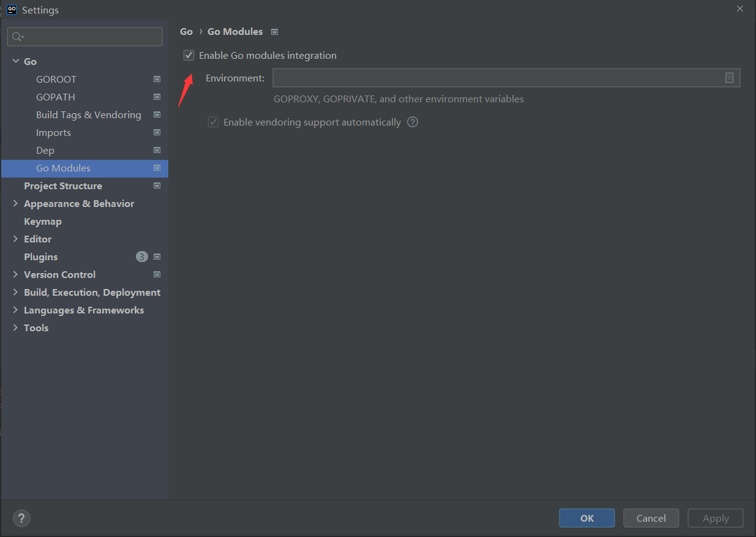Viewport: 756px width, 537px height.
Task: Click the Apply button
Action: pyautogui.click(x=716, y=518)
